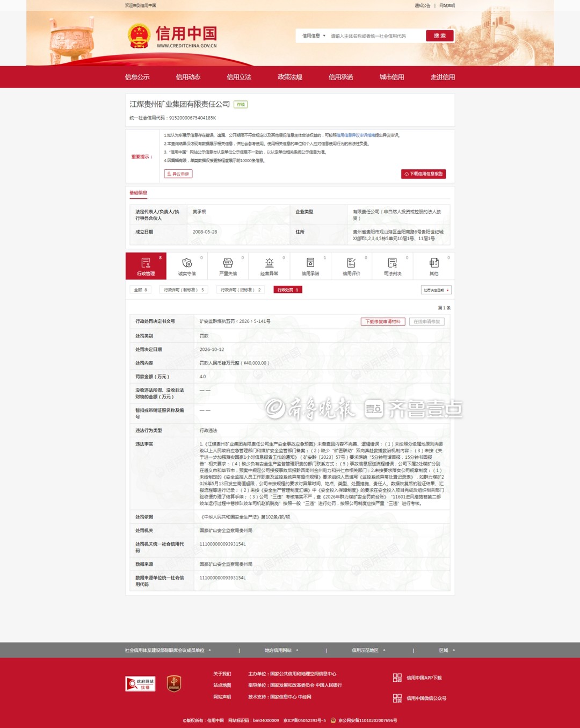Click the 异议申诉 button
580x728 pixels.
click(178, 174)
